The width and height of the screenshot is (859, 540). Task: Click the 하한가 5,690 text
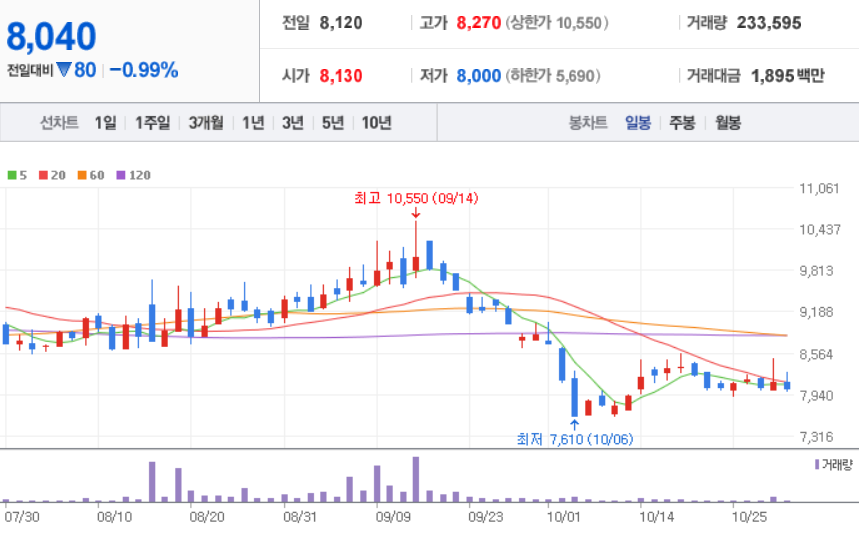tap(553, 76)
